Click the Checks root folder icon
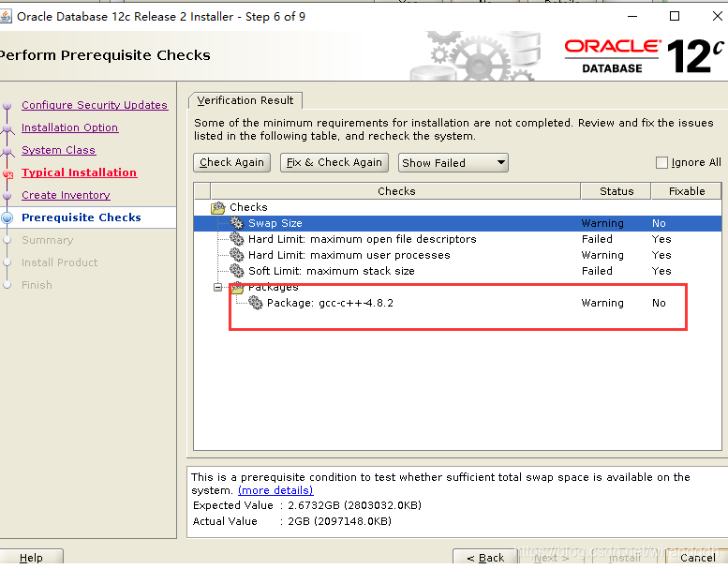 click(x=217, y=207)
